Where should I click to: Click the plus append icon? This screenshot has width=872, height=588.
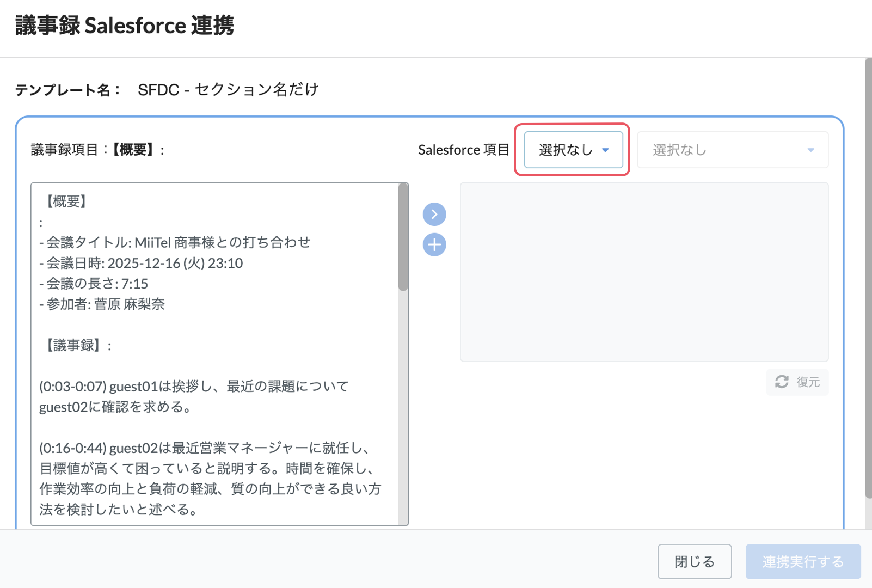point(434,245)
